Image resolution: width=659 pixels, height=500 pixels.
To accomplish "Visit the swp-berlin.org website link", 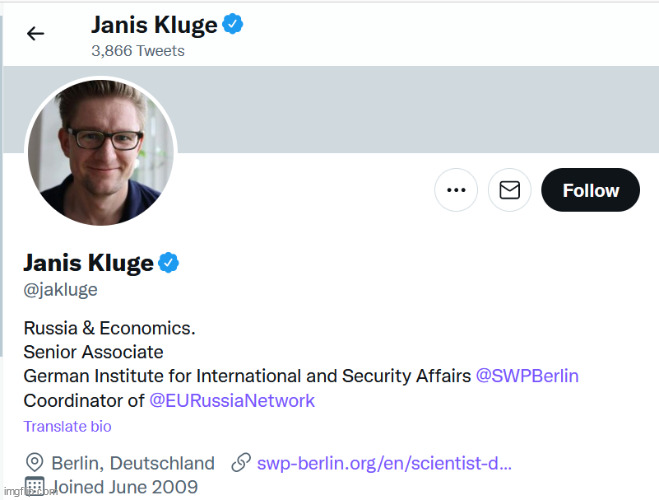I will pyautogui.click(x=384, y=463).
